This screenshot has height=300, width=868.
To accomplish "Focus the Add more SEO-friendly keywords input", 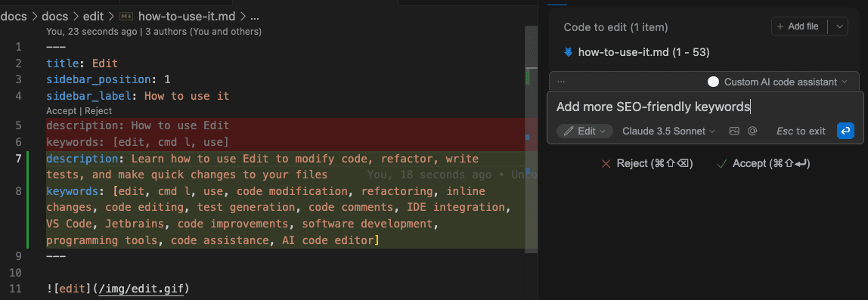I will [653, 107].
